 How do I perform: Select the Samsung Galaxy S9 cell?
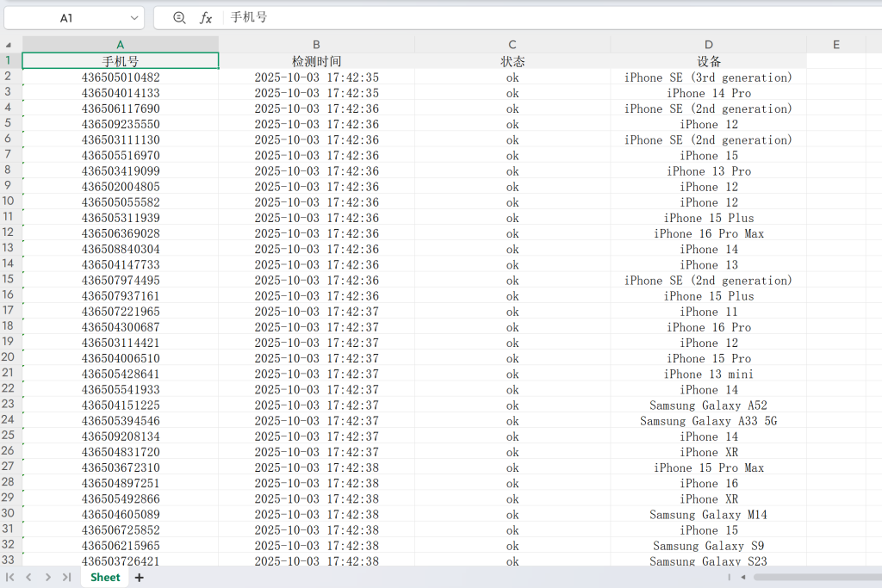[x=708, y=546]
